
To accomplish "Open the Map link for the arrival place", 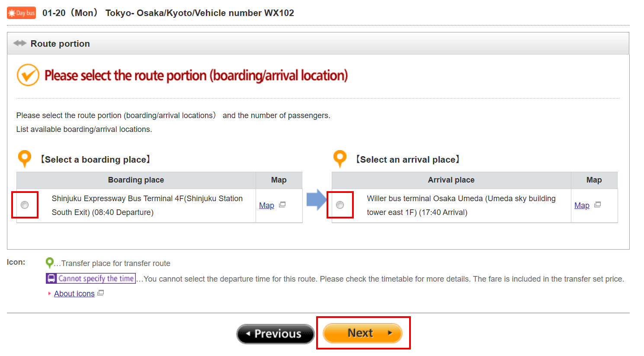I will [582, 205].
